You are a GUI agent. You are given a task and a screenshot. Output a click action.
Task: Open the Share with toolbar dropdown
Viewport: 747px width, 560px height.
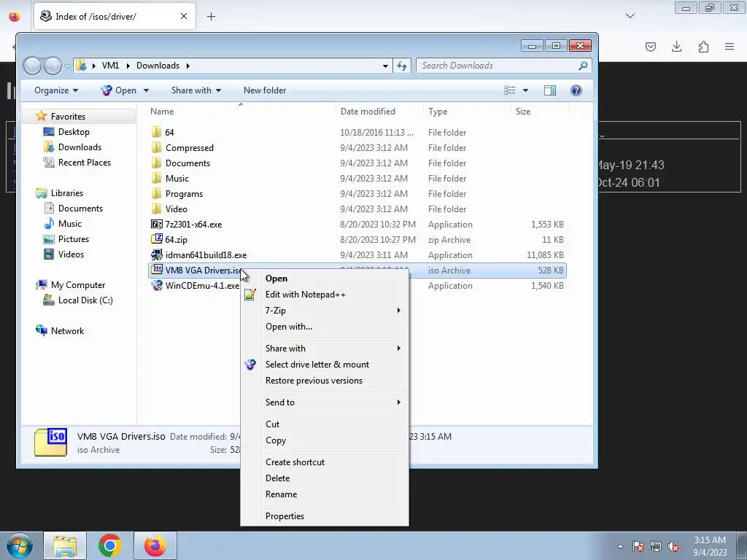[x=196, y=90]
